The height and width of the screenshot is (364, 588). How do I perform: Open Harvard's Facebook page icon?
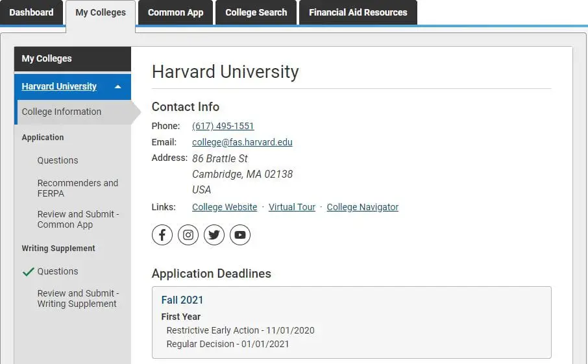coord(162,235)
